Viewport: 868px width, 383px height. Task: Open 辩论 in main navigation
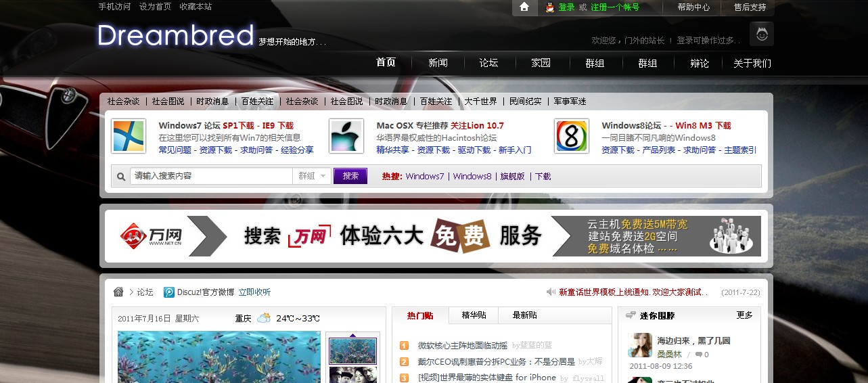pyautogui.click(x=700, y=63)
